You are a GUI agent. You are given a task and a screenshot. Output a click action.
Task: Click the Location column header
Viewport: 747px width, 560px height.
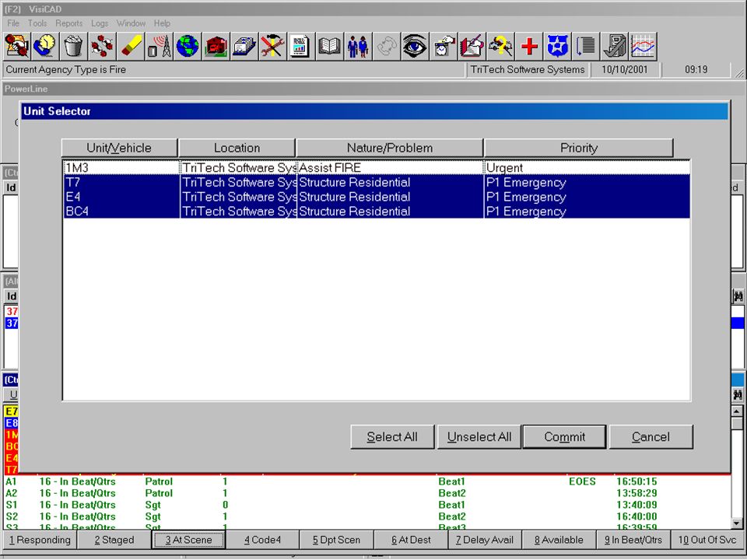click(237, 148)
